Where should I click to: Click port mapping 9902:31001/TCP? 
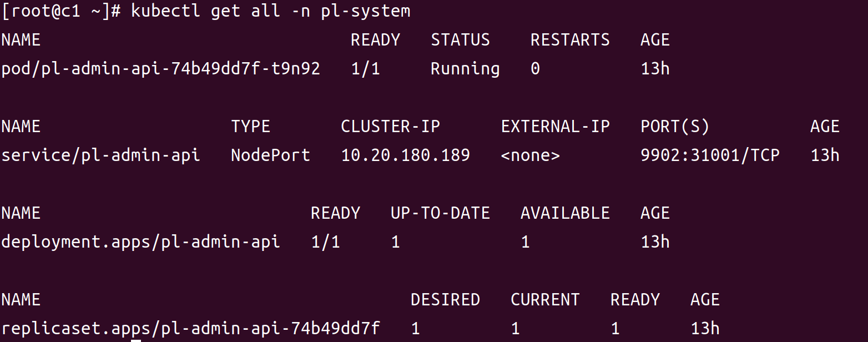click(x=710, y=155)
